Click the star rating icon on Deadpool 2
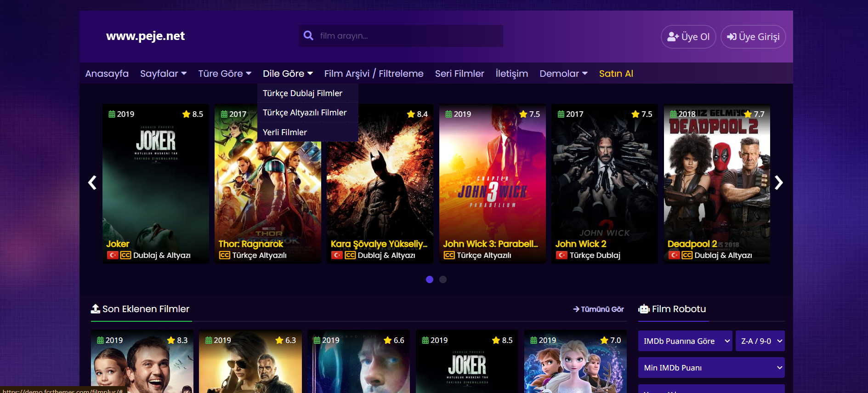 pyautogui.click(x=748, y=114)
